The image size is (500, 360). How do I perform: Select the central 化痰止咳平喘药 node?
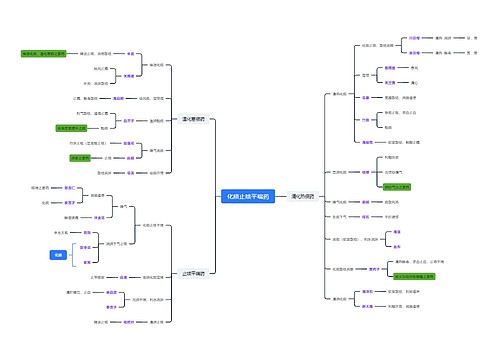[x=248, y=196]
